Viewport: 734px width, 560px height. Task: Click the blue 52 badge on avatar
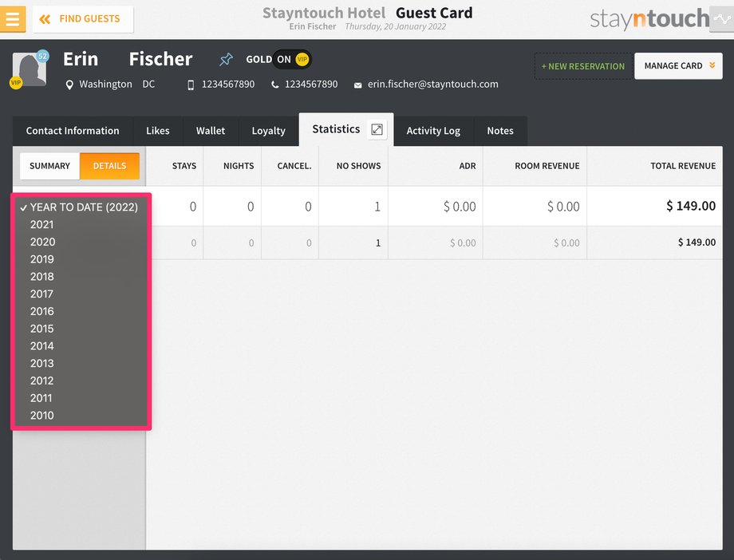click(42, 56)
